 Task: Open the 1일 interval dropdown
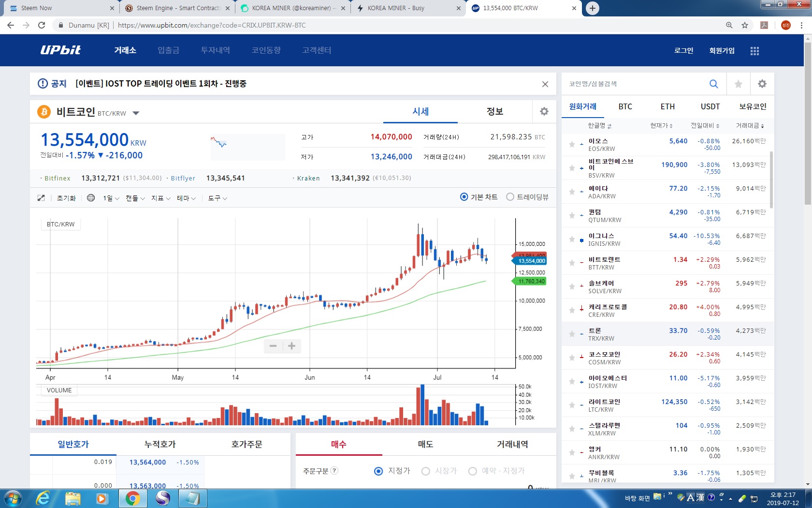[x=111, y=198]
